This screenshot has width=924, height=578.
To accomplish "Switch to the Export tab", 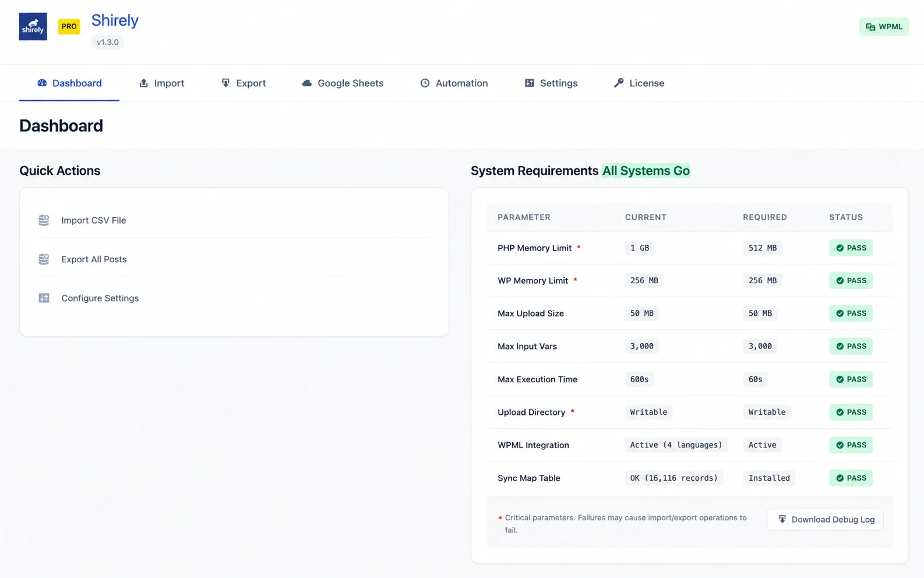I will (x=244, y=83).
